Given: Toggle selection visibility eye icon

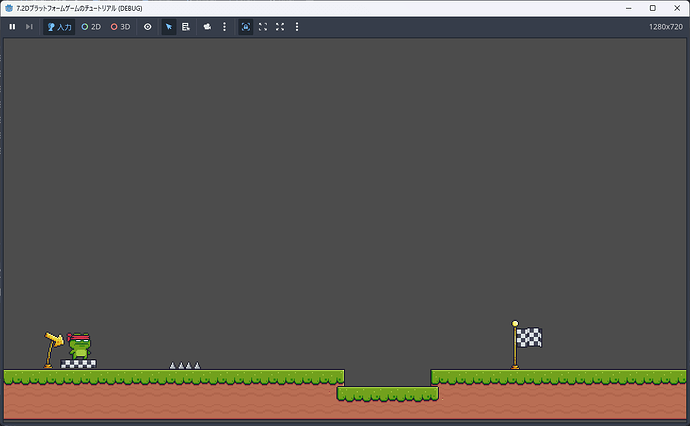Looking at the screenshot, I should (x=147, y=27).
